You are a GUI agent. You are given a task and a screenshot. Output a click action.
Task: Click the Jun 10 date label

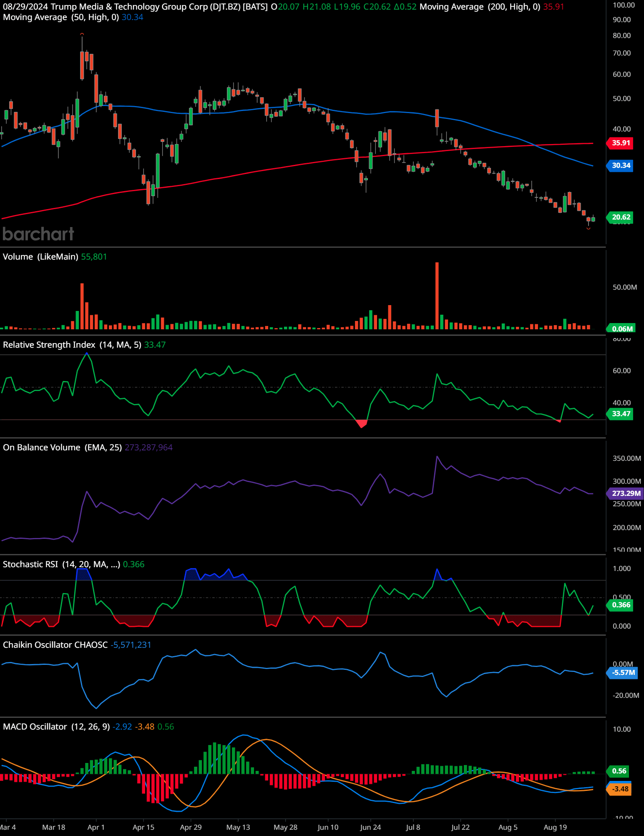[328, 827]
